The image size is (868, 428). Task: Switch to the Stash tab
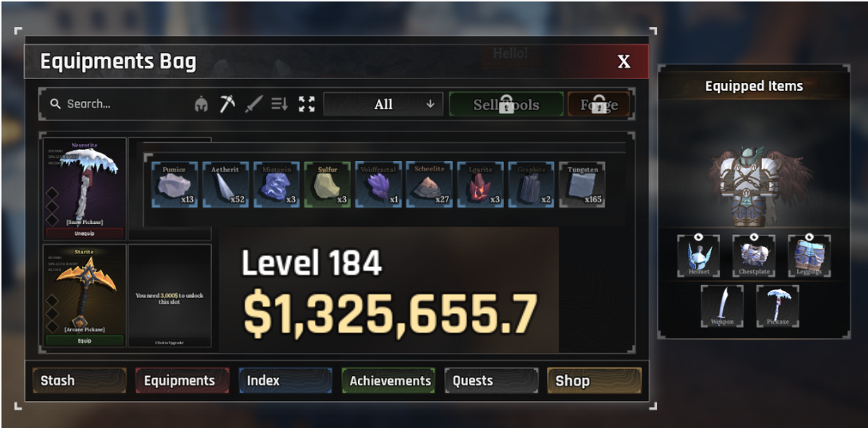80,381
